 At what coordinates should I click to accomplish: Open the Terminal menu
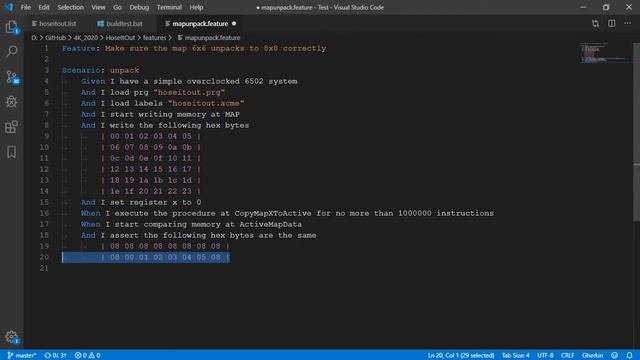click(x=169, y=7)
